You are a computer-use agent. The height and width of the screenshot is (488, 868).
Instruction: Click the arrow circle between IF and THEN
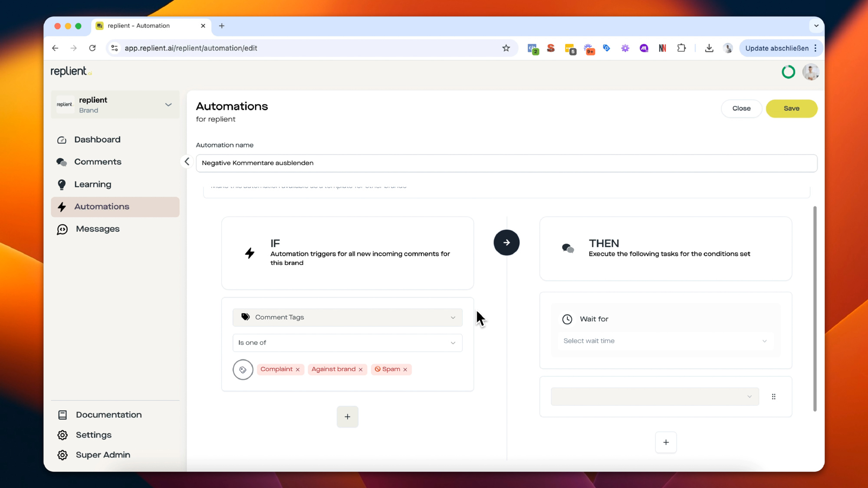point(506,242)
